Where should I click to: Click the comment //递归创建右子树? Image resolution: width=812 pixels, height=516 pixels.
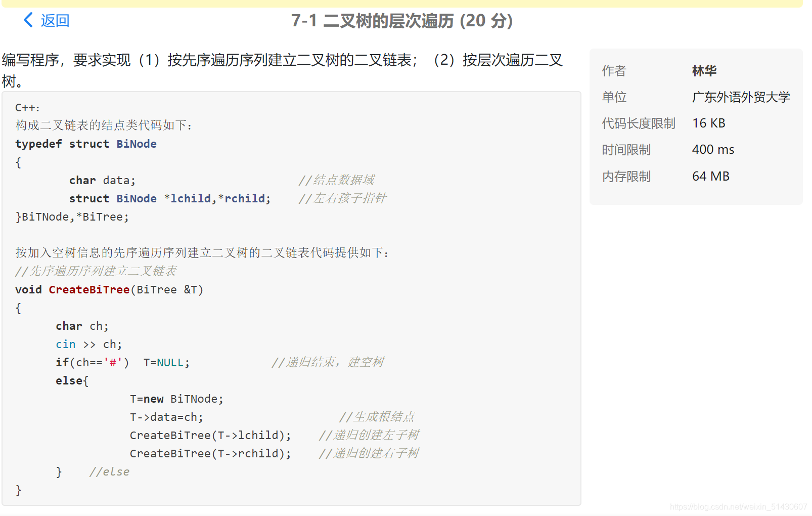point(369,453)
